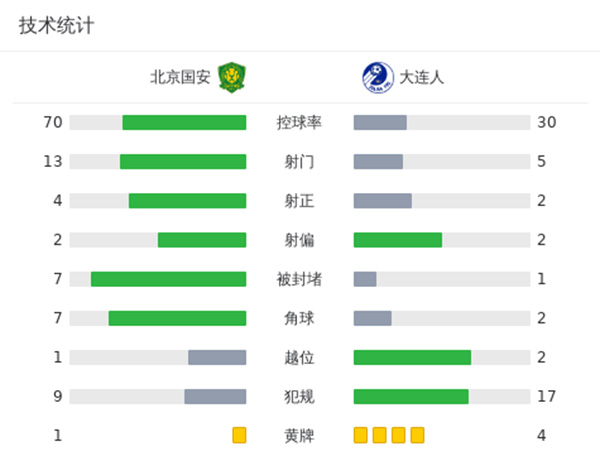Screen dimensions: 600x456
Task: Click Beijing Guoan's green corner kicks bar
Action: point(177,318)
